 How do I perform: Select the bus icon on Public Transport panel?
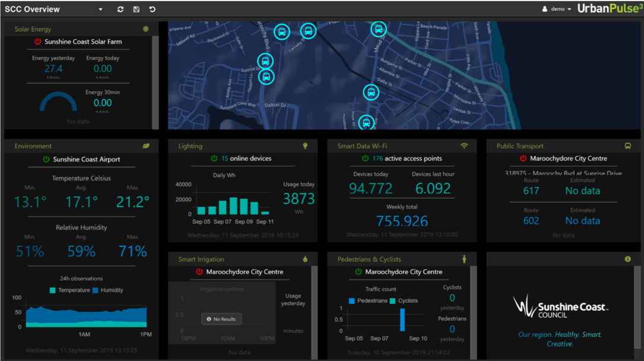tap(628, 145)
